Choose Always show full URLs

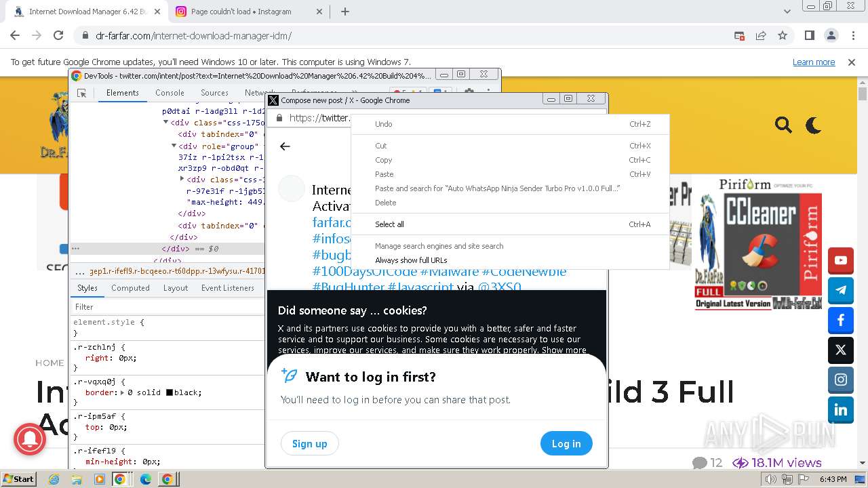click(510, 260)
